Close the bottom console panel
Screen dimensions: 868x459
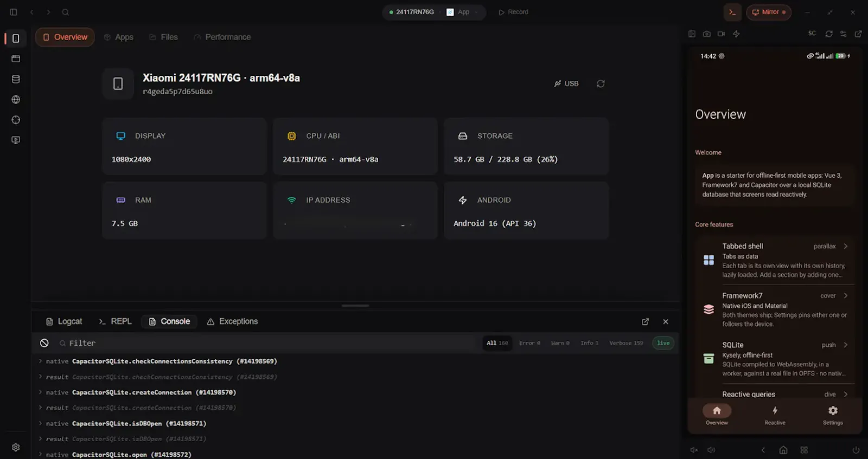[666, 321]
